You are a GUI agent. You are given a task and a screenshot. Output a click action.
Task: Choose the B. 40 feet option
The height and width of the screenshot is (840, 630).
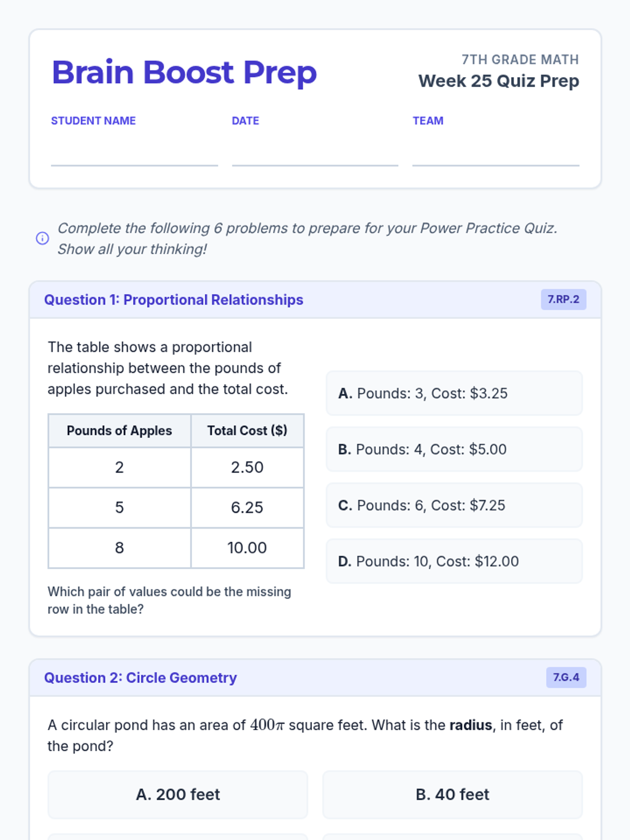pyautogui.click(x=452, y=794)
